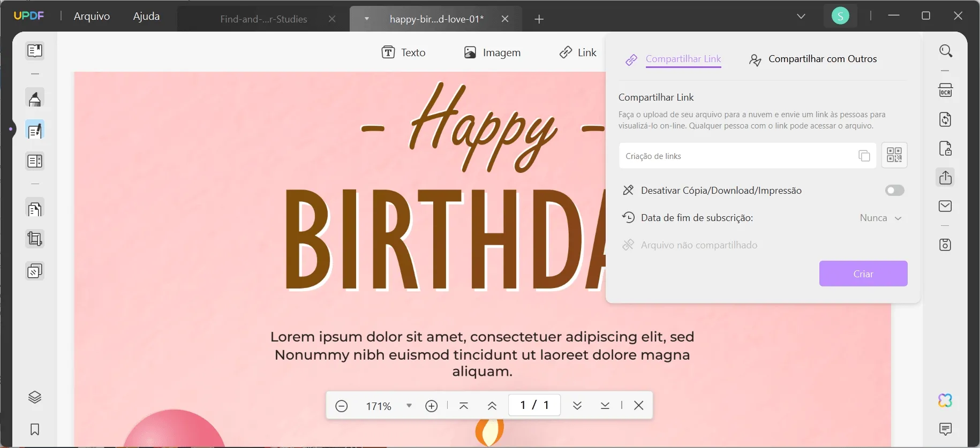Select the BIRTHDAY heading in the document
980x448 pixels.
pyautogui.click(x=444, y=239)
